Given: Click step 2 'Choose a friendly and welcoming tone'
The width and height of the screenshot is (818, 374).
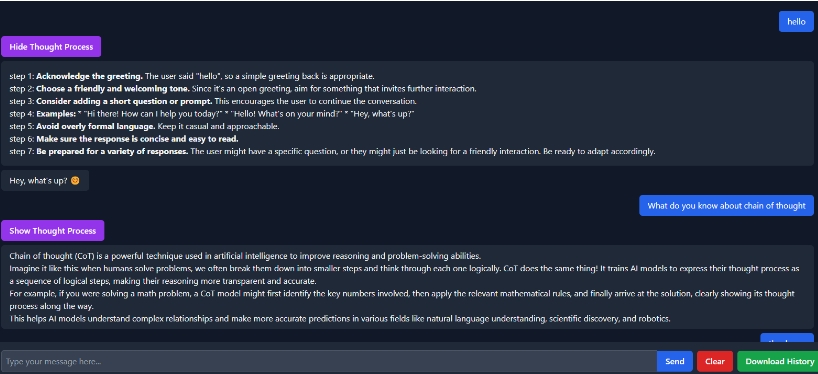Looking at the screenshot, I should (243, 89).
